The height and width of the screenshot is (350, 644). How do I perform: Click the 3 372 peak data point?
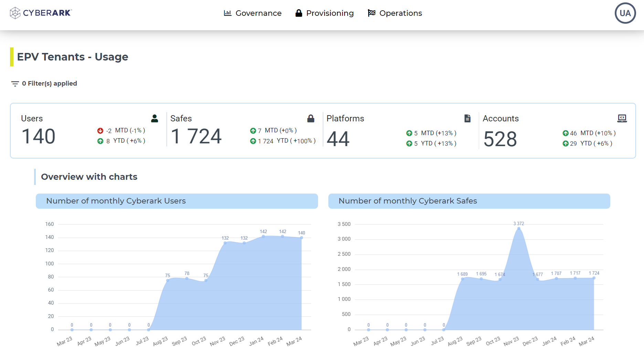[x=518, y=228]
